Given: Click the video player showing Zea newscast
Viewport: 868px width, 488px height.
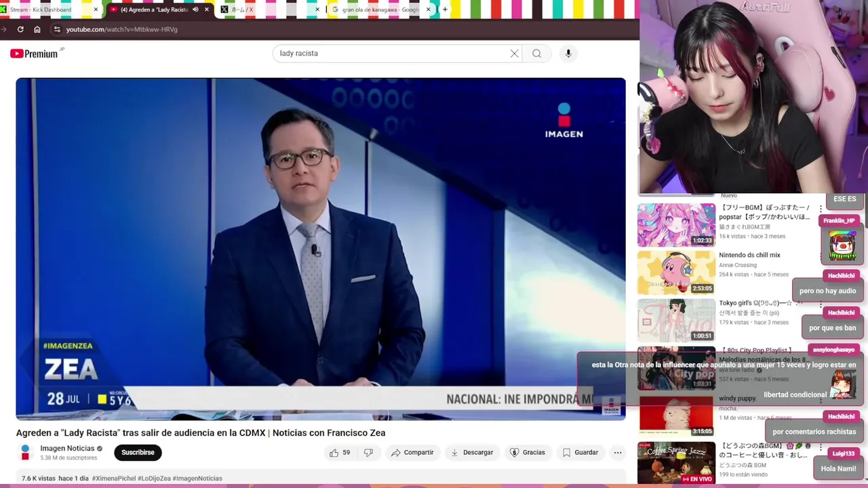Looking at the screenshot, I should click(321, 249).
